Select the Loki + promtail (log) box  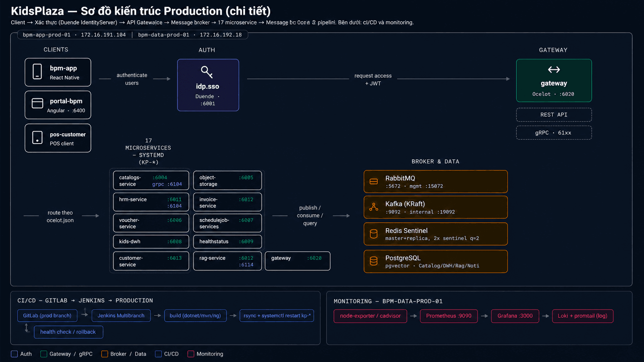pos(582,316)
